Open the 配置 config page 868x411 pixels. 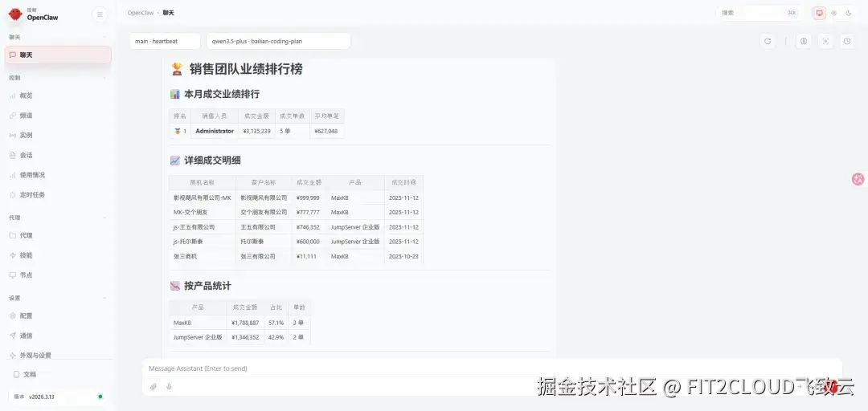[58, 315]
